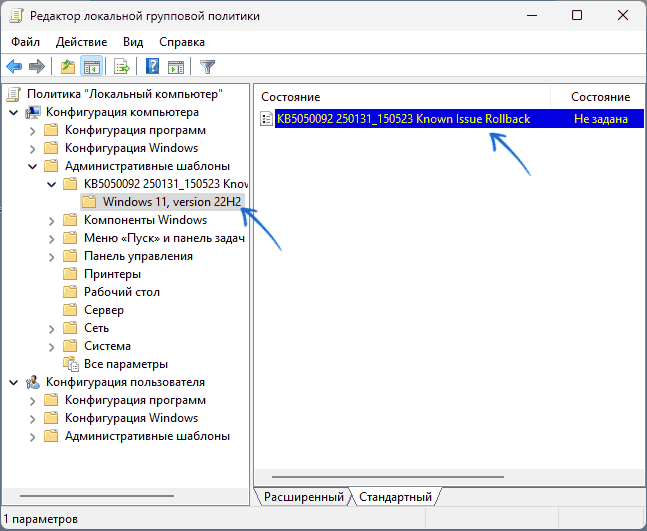647x531 pixels.
Task: Click folder icon of Сервер
Action: (x=70, y=310)
